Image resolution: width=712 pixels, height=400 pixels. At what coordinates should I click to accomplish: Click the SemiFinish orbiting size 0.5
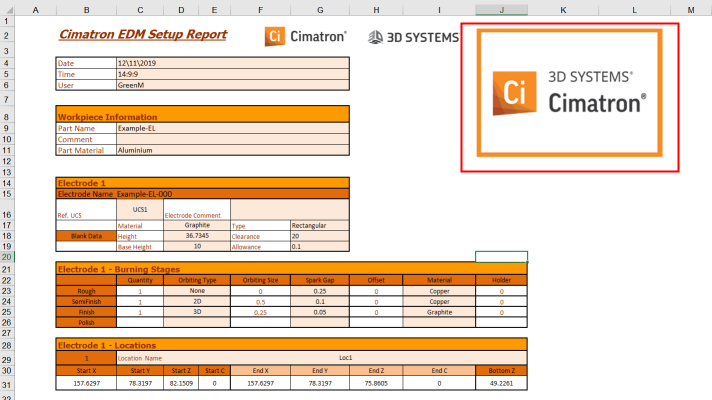coord(260,302)
